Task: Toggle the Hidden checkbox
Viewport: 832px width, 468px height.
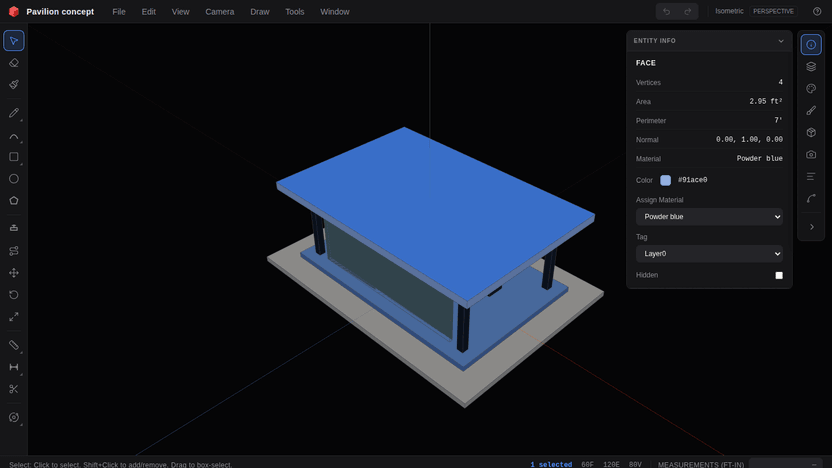Action: (779, 275)
